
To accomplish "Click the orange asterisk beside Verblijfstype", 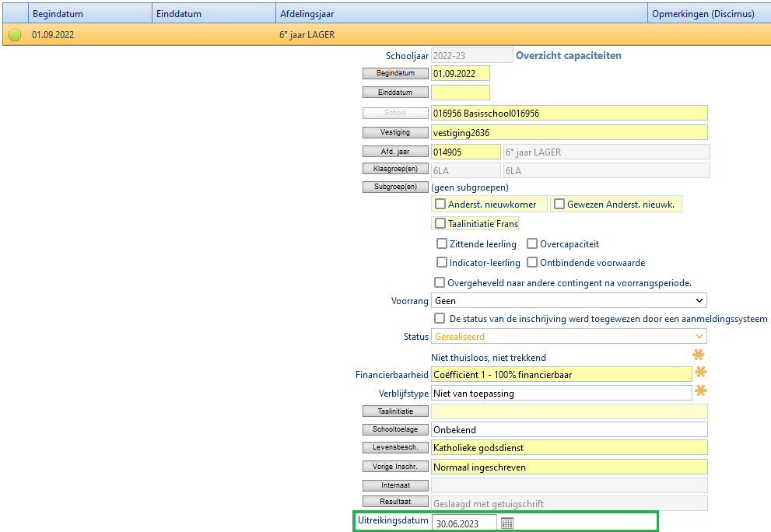I will point(701,391).
